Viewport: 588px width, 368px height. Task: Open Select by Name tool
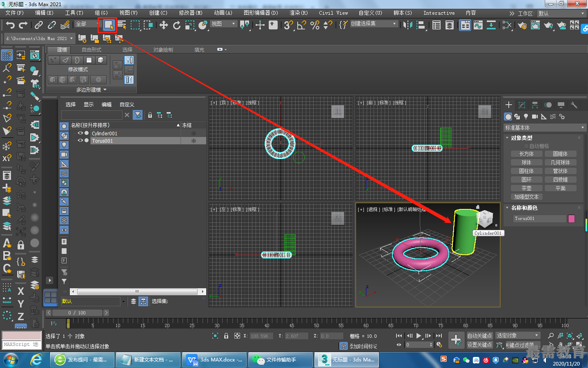(122, 25)
